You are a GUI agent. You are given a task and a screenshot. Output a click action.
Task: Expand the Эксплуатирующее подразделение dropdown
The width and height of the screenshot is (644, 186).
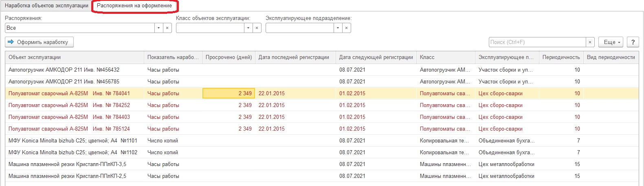pyautogui.click(x=338, y=28)
